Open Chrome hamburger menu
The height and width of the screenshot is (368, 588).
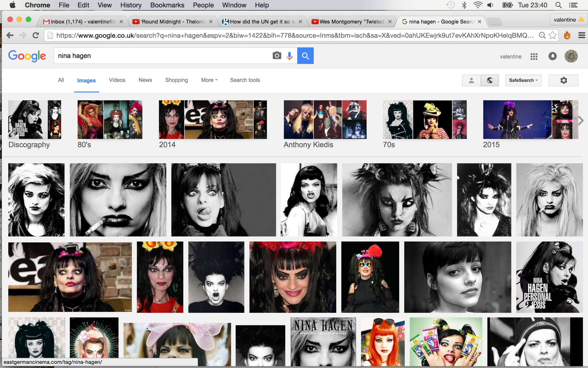[x=582, y=36]
